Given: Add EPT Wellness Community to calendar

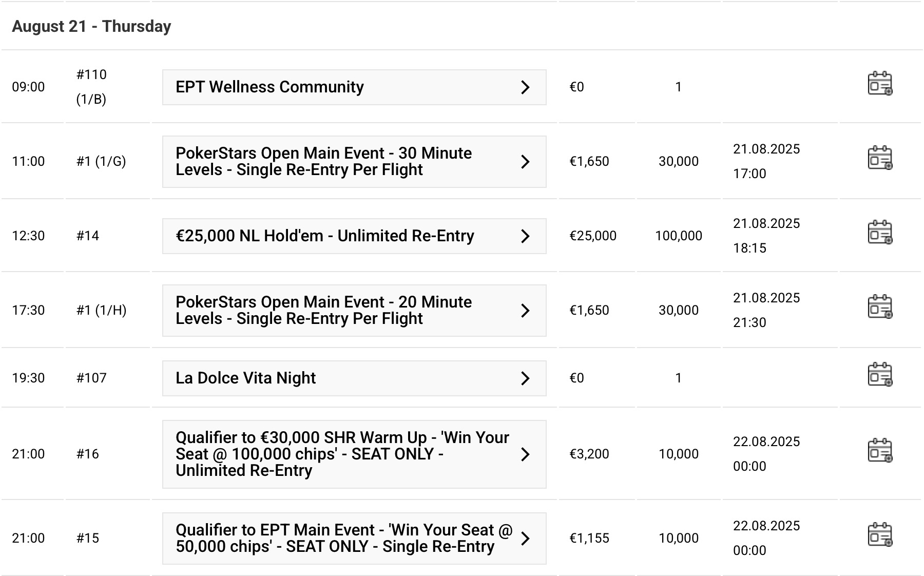Looking at the screenshot, I should [x=880, y=84].
